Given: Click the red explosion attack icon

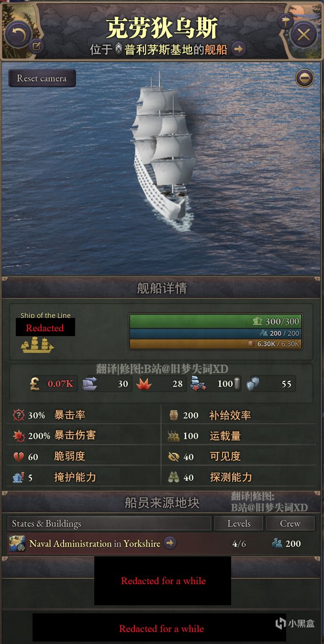Looking at the screenshot, I should [143, 384].
